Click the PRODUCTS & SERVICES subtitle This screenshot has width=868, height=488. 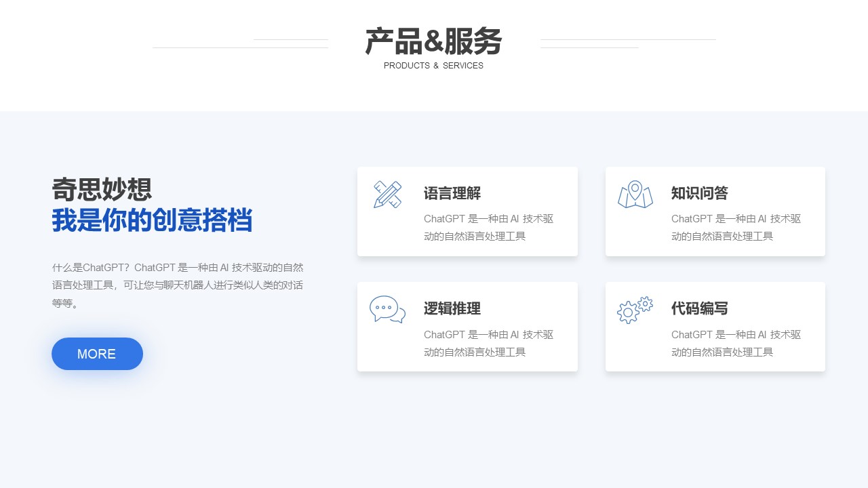[x=434, y=66]
